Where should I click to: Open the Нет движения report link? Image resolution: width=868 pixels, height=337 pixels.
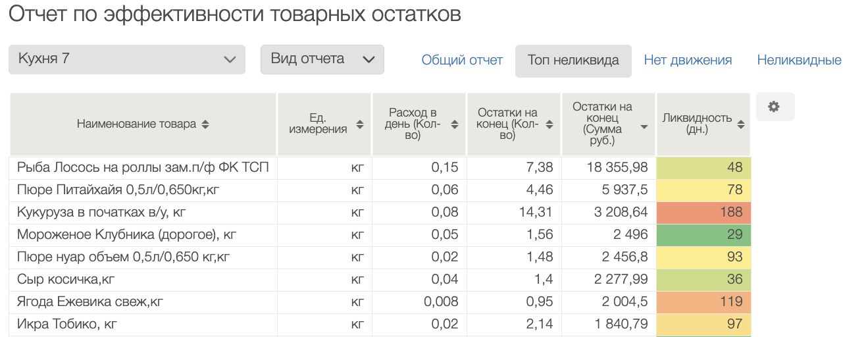coord(688,61)
